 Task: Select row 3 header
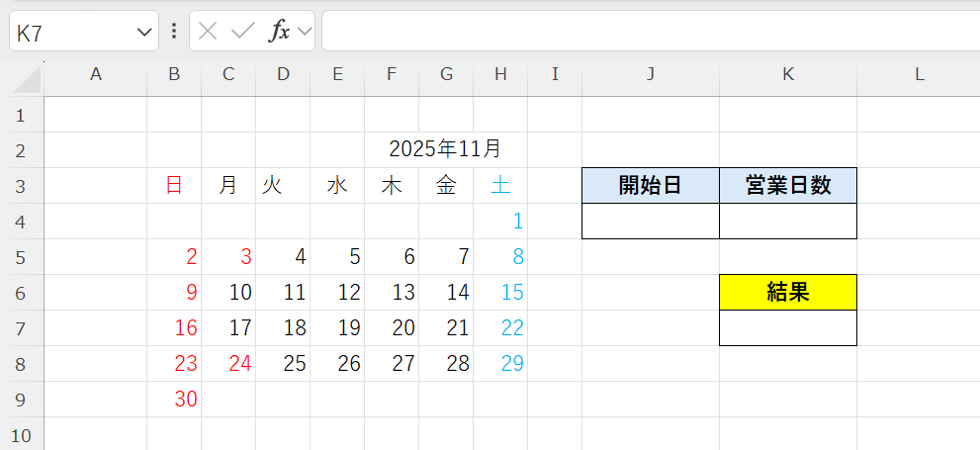pos(21,186)
